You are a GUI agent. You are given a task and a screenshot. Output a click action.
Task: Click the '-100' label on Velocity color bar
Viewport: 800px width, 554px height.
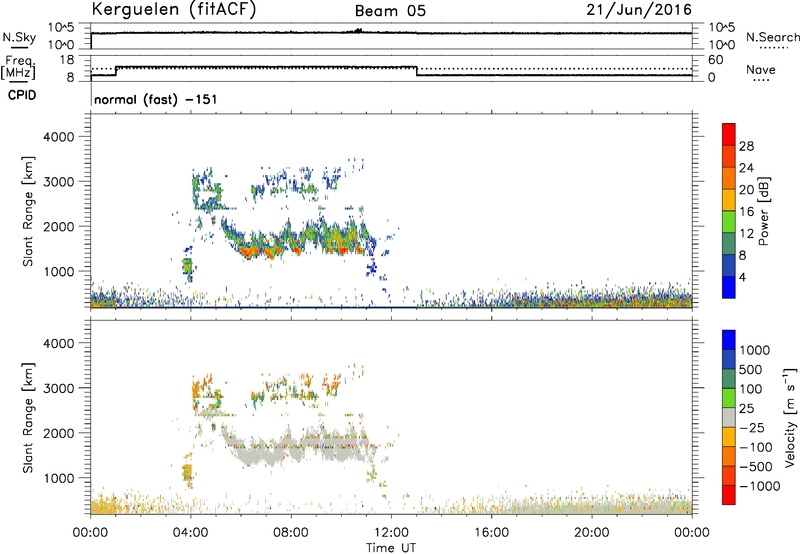pos(755,447)
